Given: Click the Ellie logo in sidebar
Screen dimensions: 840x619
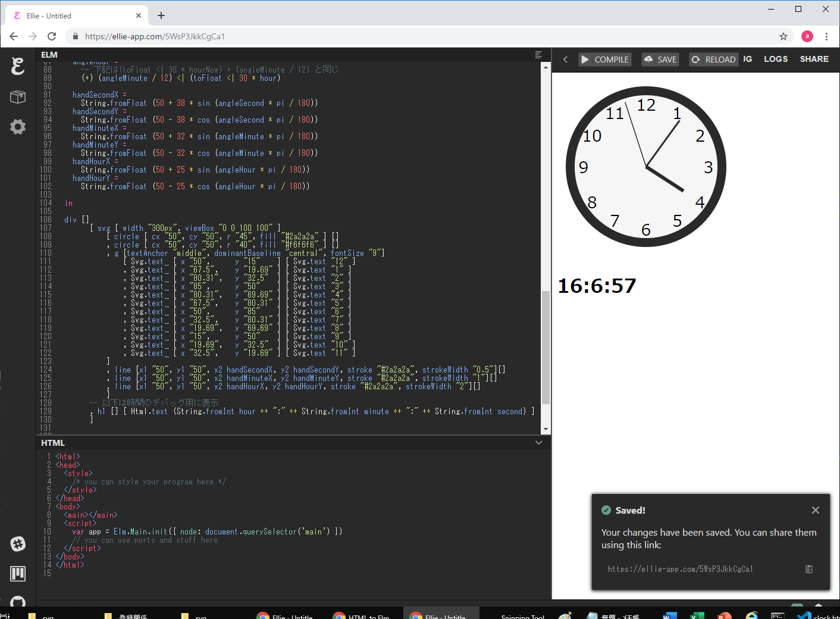Looking at the screenshot, I should click(18, 65).
